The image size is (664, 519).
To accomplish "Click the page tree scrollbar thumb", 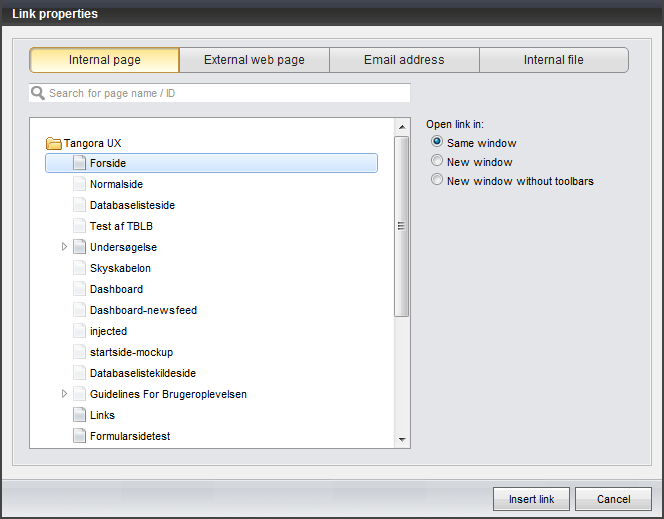I will (x=401, y=226).
